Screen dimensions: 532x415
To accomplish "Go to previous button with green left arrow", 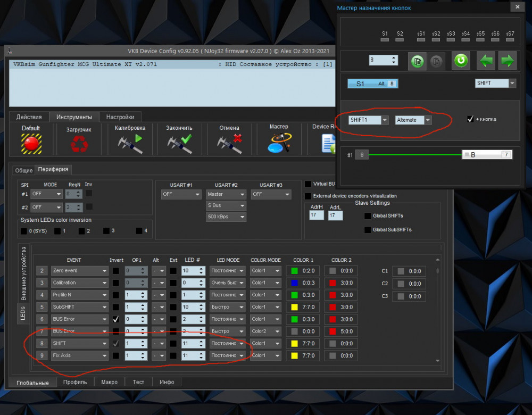I will coord(486,61).
